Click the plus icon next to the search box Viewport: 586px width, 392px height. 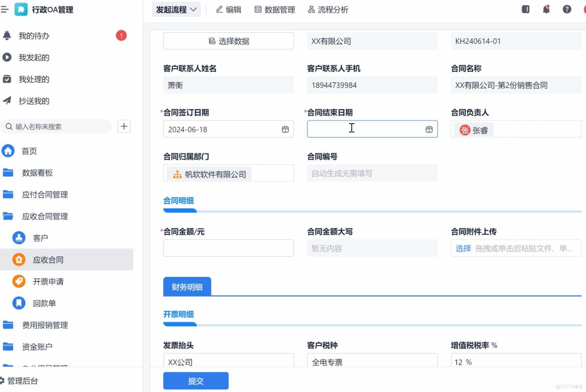click(124, 127)
